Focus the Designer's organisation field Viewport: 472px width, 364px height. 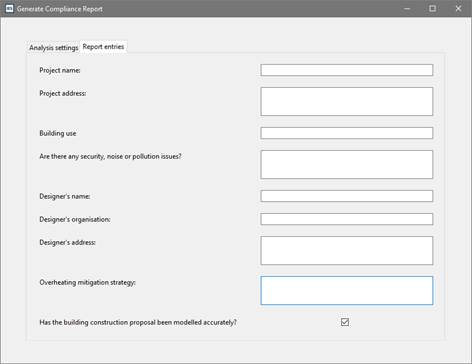347,219
